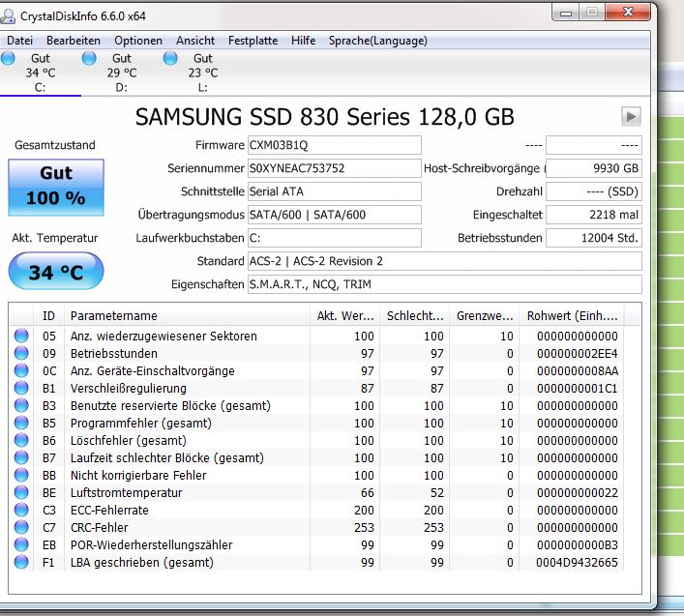Click status icon for ID B7 row
Screen dimensions: 684x616
[x=21, y=457]
